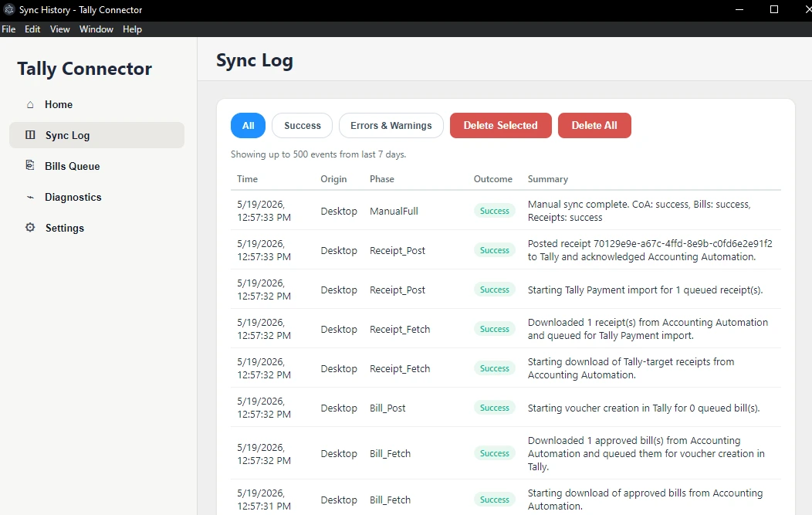This screenshot has height=515, width=812.
Task: Open Bills Queue in the sidebar
Action: click(x=96, y=166)
